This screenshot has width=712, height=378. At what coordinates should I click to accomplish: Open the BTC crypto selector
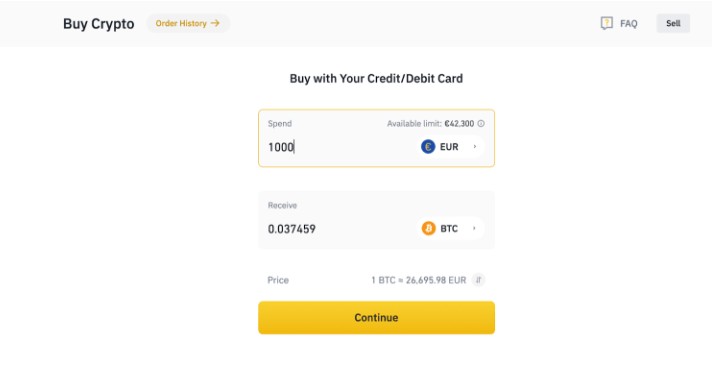click(450, 228)
